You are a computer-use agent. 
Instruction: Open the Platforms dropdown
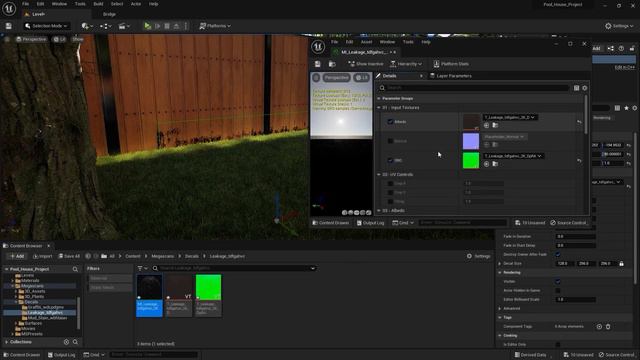pos(215,26)
